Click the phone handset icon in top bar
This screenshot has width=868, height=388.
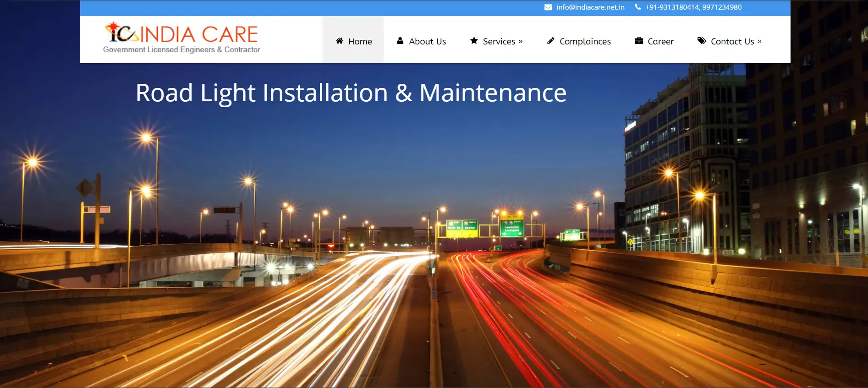coord(637,7)
